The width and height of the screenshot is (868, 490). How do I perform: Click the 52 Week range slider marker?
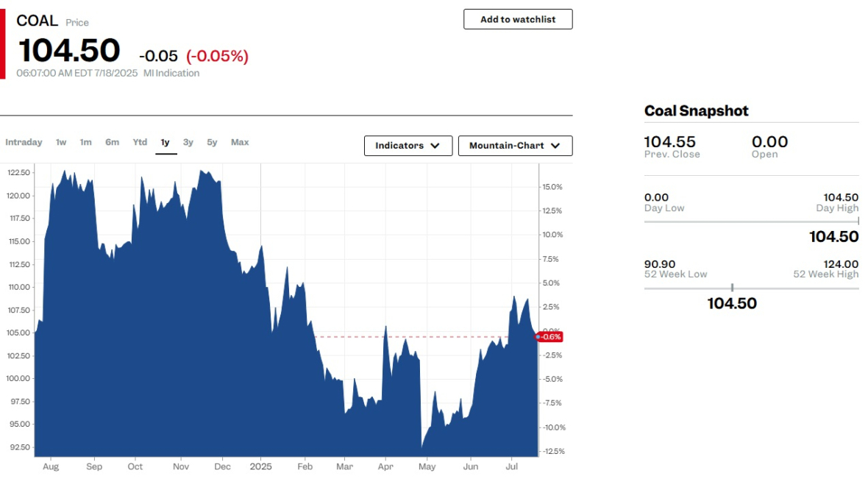(732, 288)
